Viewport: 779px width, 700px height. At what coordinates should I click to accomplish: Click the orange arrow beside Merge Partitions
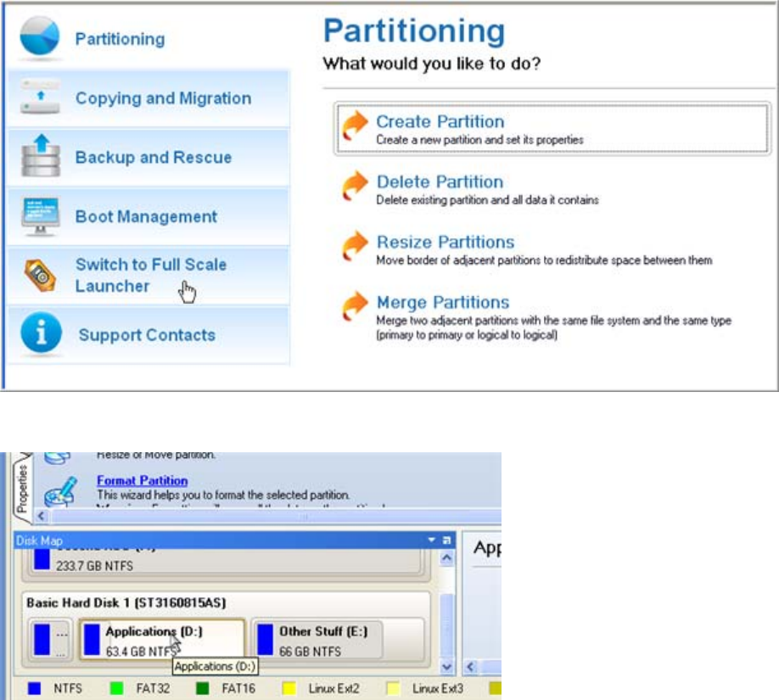355,306
